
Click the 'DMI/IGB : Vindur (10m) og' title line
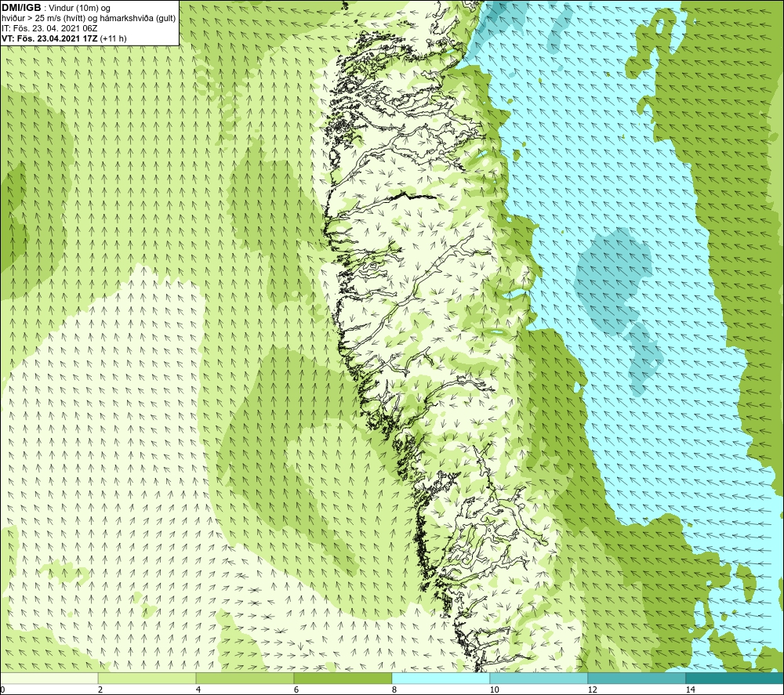(56, 8)
